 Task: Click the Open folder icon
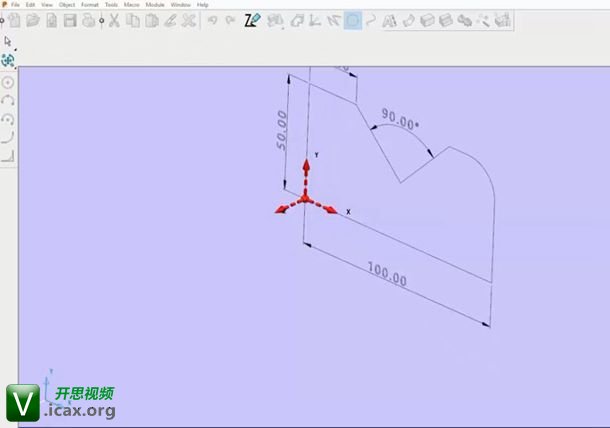33,20
